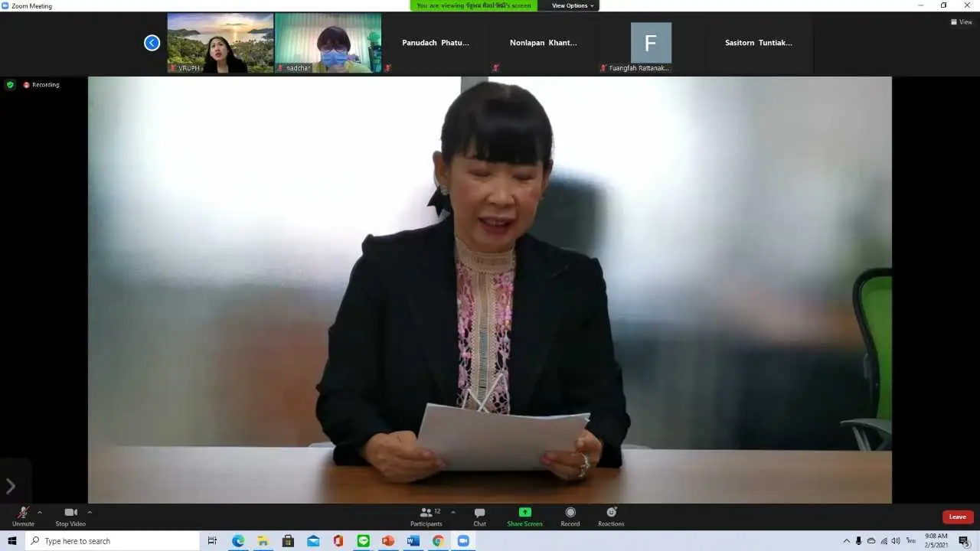This screenshot has height=551, width=980.
Task: Toggle the View layout button
Action: (x=961, y=22)
